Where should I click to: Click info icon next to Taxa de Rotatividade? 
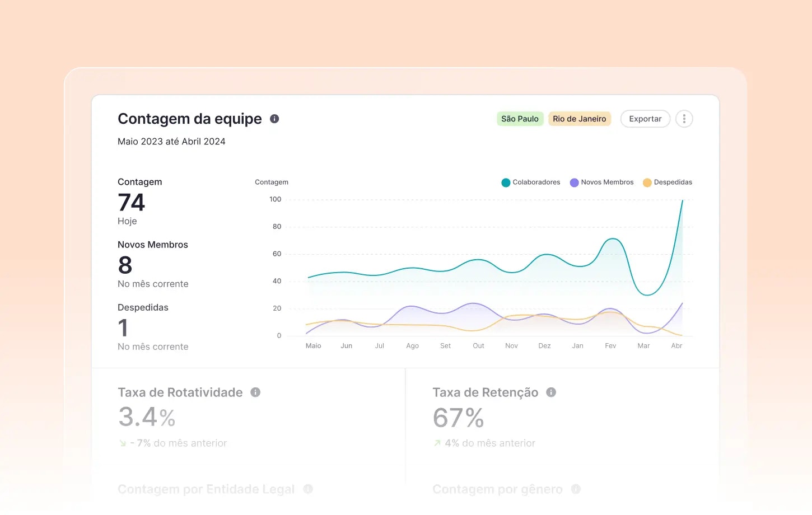255,392
